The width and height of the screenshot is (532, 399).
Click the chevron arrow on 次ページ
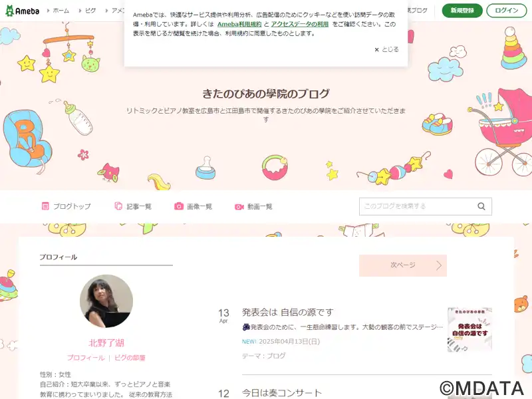tap(439, 265)
